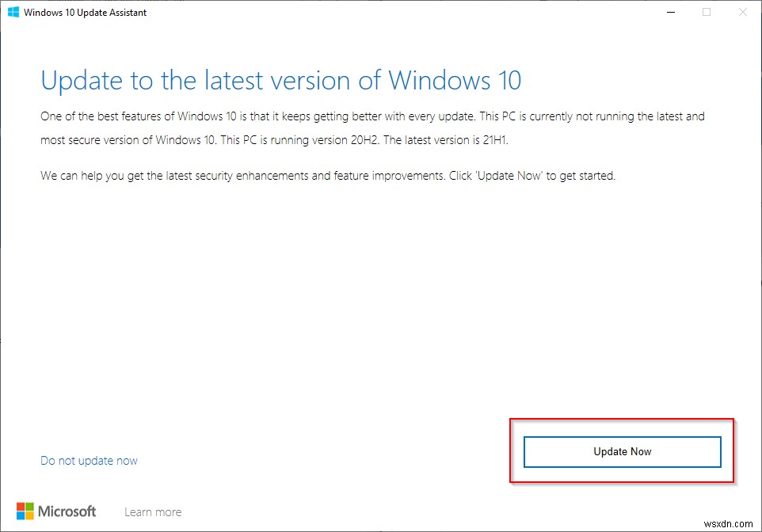Image resolution: width=762 pixels, height=532 pixels.
Task: Follow the Learn more footer link
Action: (153, 511)
